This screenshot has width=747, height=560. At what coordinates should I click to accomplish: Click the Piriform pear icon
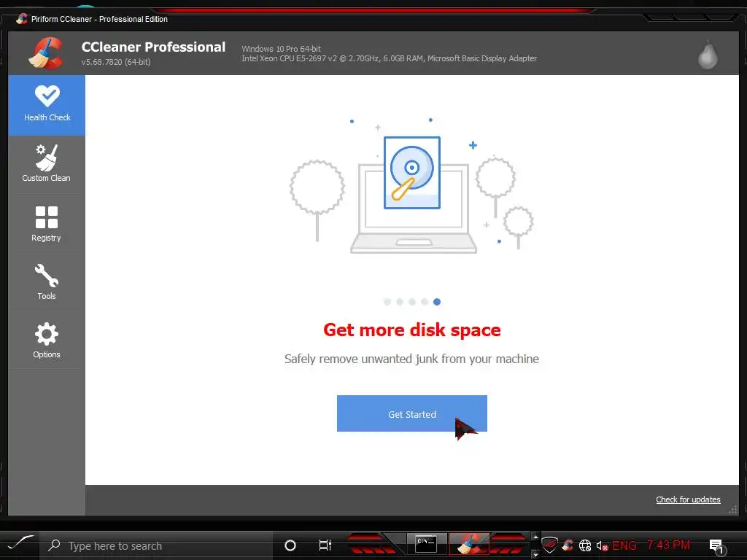click(708, 55)
